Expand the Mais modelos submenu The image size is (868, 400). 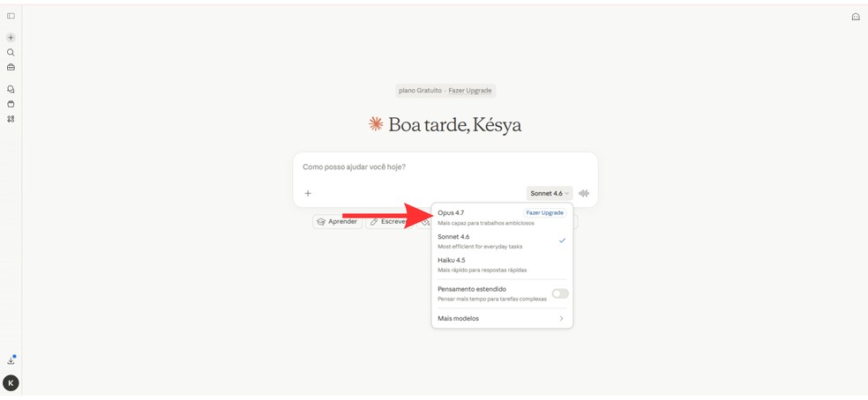(x=502, y=319)
